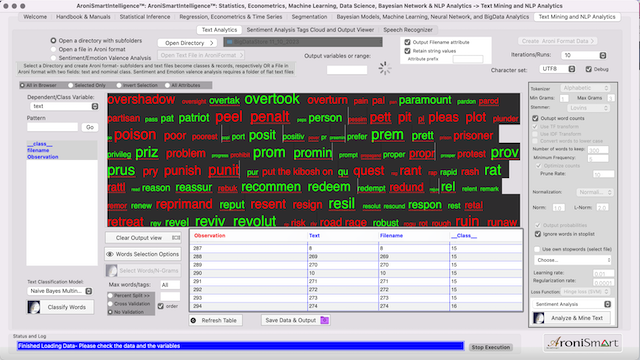
Task: Select Sentiment/Emotion Valence Analysis option
Action: coord(53,58)
